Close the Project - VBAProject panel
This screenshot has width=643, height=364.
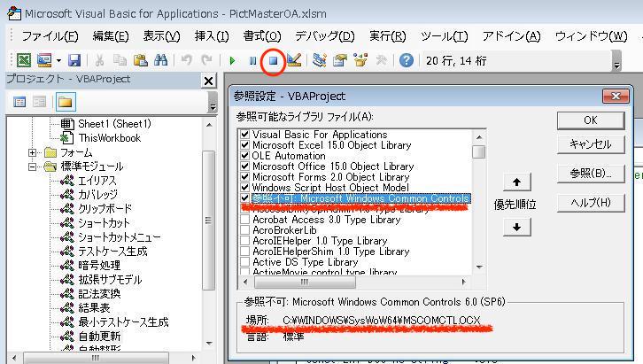(x=208, y=81)
